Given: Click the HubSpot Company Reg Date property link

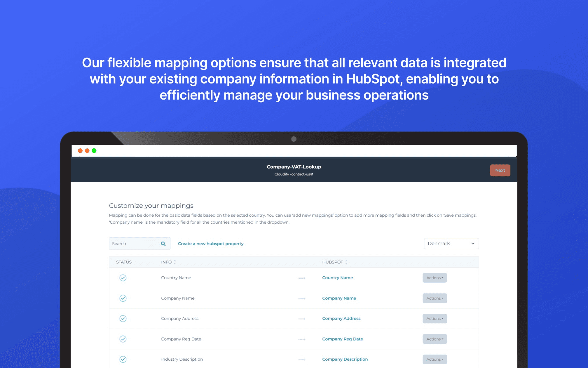Looking at the screenshot, I should [x=343, y=339].
